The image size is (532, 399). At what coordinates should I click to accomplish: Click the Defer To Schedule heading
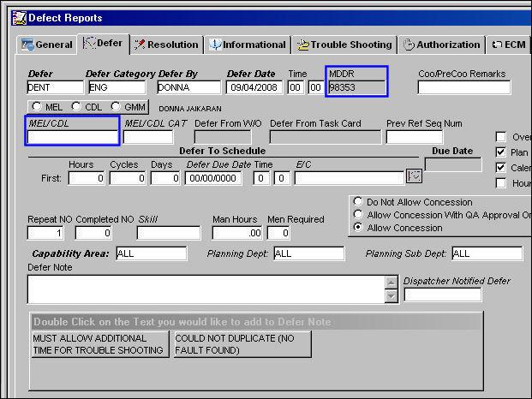[222, 151]
